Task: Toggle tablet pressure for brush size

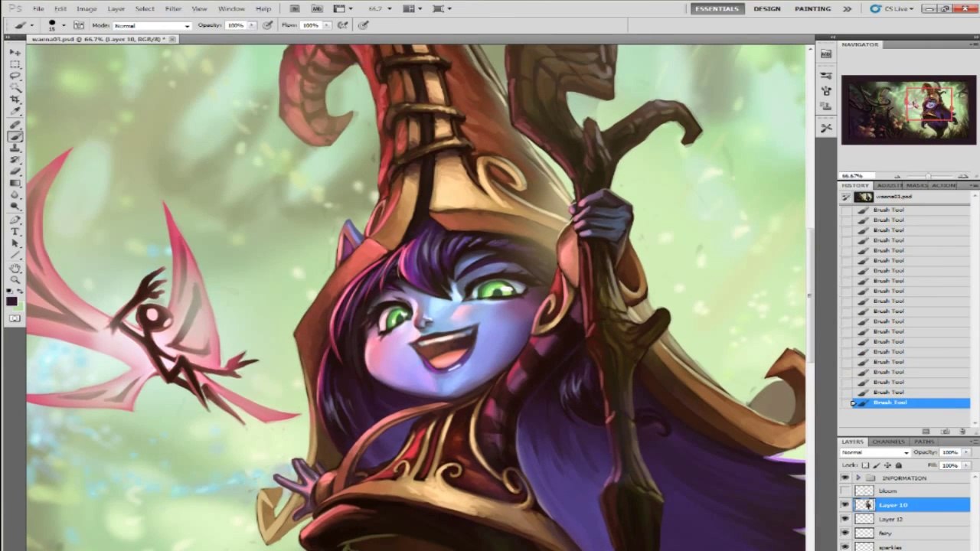Action: tap(363, 25)
